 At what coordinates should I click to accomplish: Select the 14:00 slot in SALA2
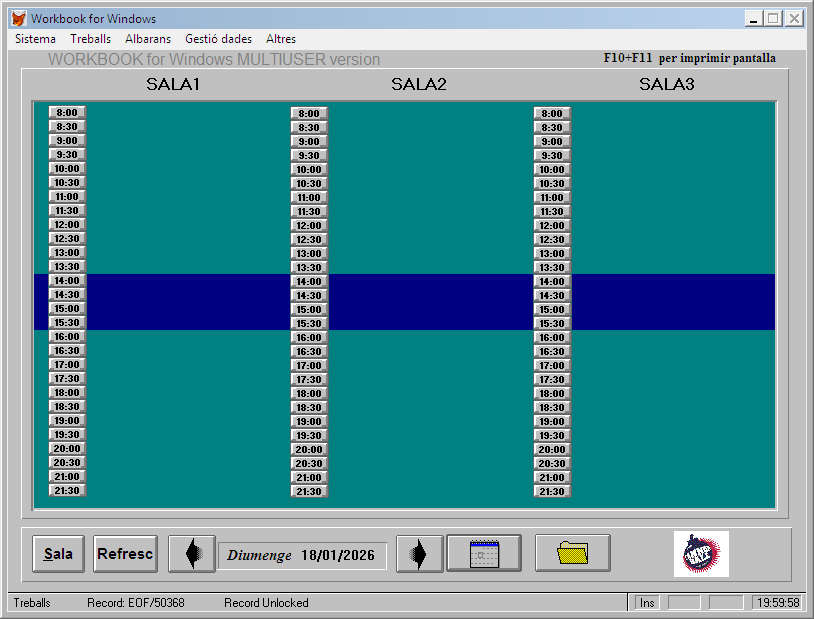[309, 282]
